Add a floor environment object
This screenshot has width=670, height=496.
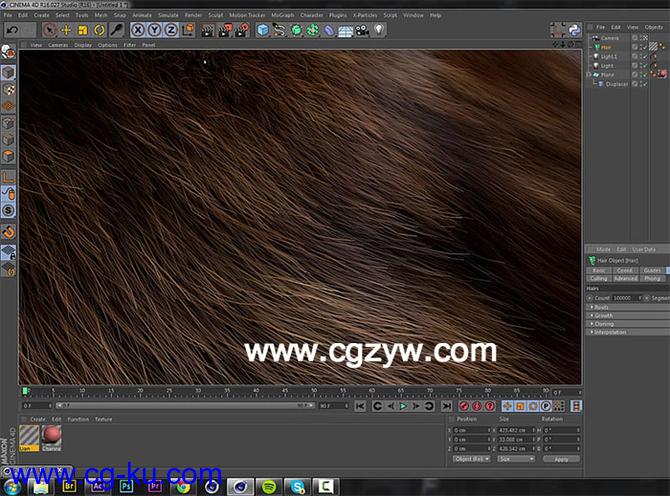coord(345,30)
